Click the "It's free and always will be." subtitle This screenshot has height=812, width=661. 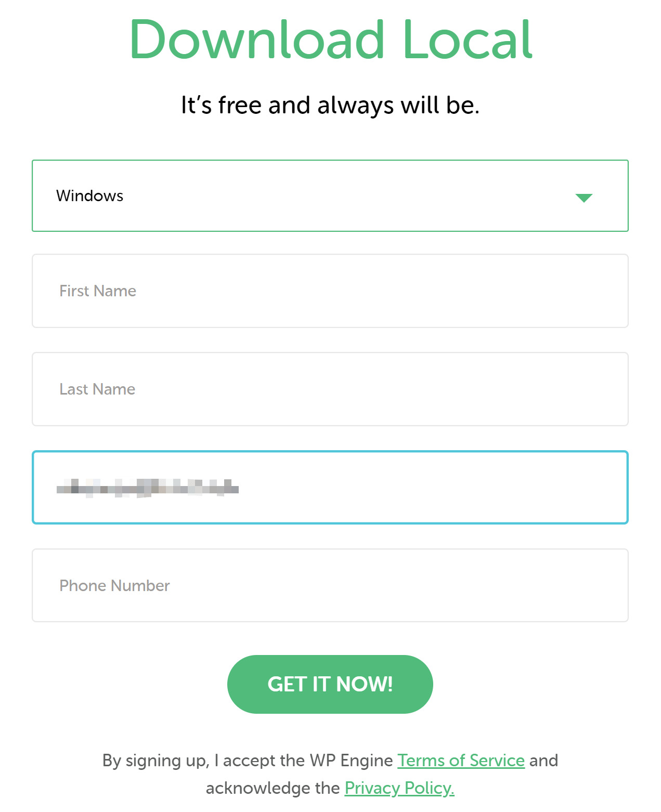pos(330,105)
